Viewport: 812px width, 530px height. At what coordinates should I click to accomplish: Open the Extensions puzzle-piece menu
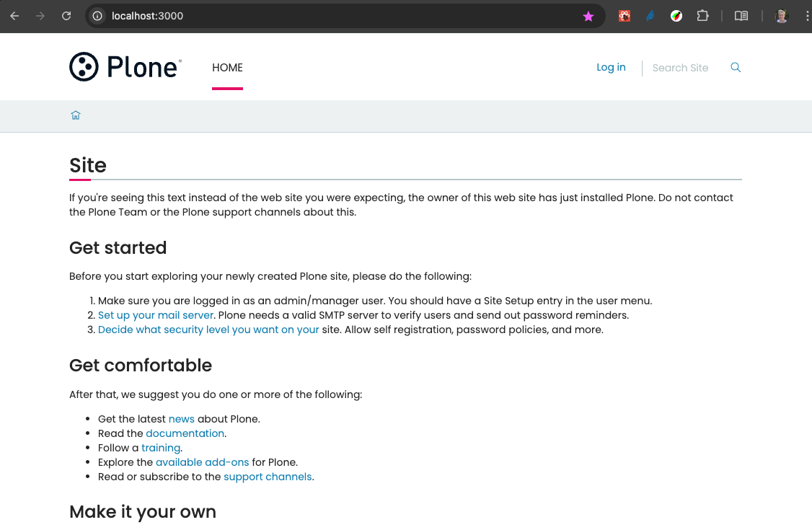coord(702,16)
